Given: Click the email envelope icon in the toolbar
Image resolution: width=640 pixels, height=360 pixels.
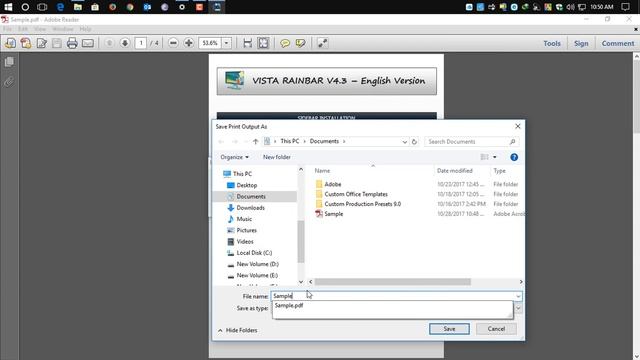Looking at the screenshot, I should click(x=88, y=43).
